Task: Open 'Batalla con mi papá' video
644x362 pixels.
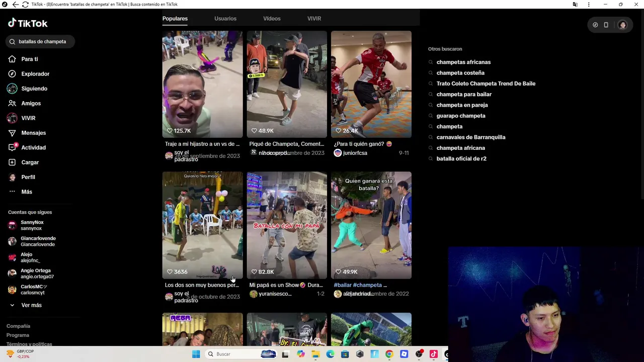Action: 287,225
